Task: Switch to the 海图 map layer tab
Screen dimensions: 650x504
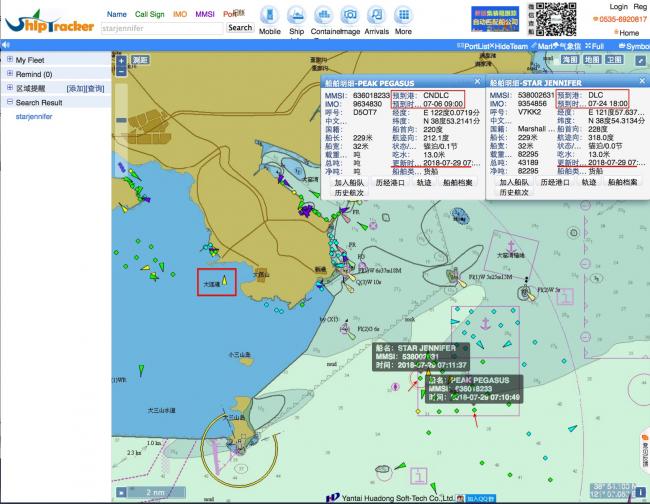Action: [x=570, y=60]
